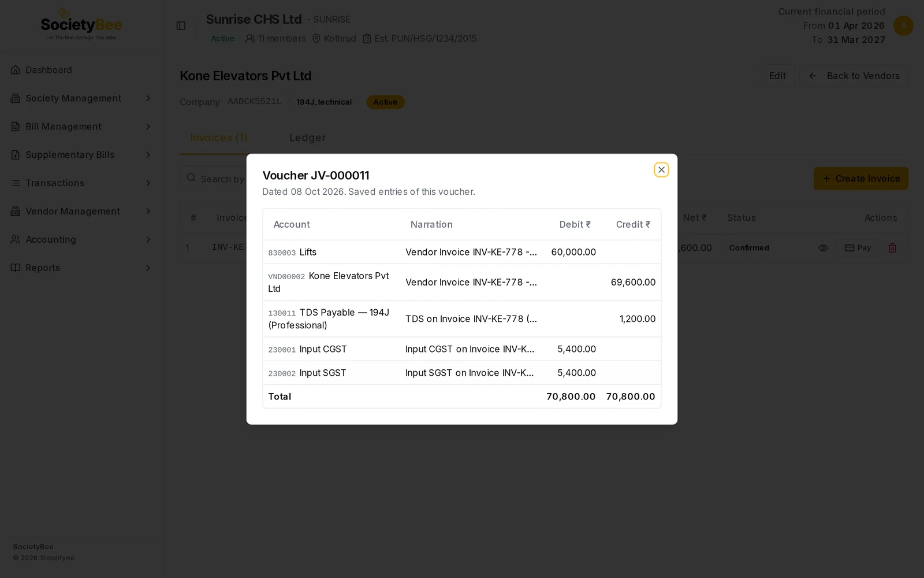Expand the Accounting chevron
This screenshot has width=924, height=578.
tap(148, 239)
